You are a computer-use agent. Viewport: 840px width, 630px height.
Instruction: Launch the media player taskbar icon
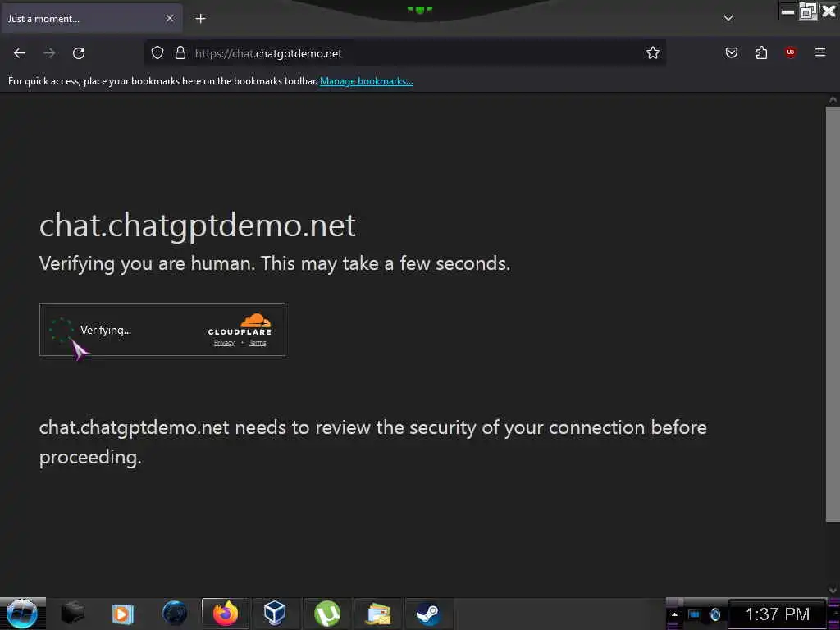tap(123, 614)
